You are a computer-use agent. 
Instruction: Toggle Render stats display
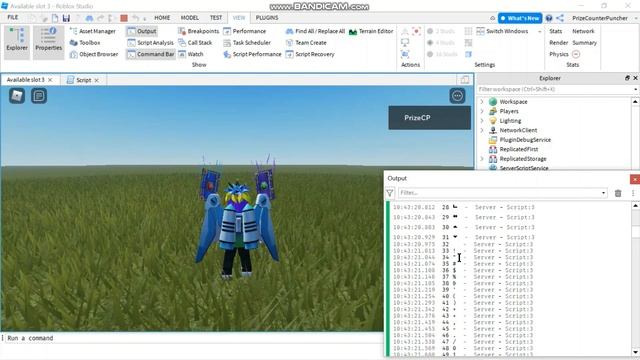tap(558, 42)
